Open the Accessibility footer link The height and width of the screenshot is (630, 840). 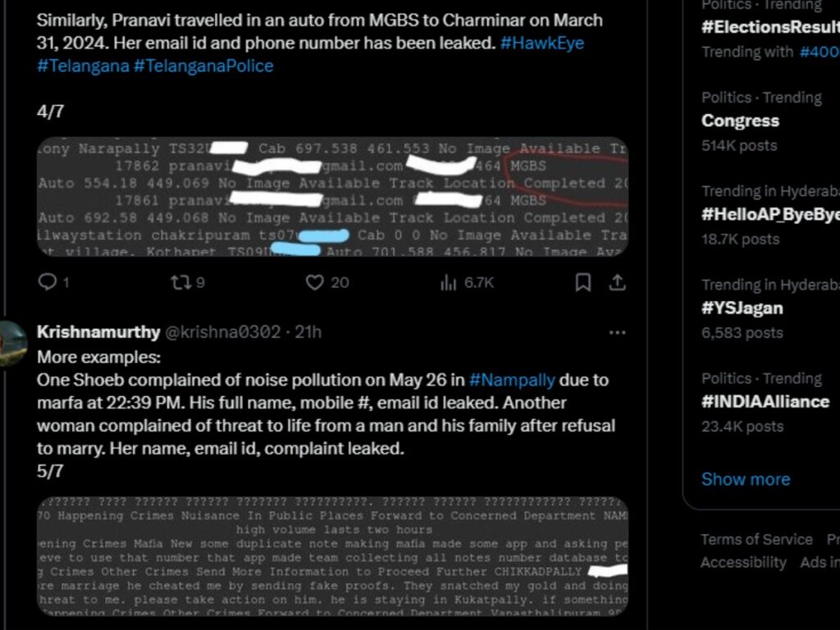click(743, 562)
